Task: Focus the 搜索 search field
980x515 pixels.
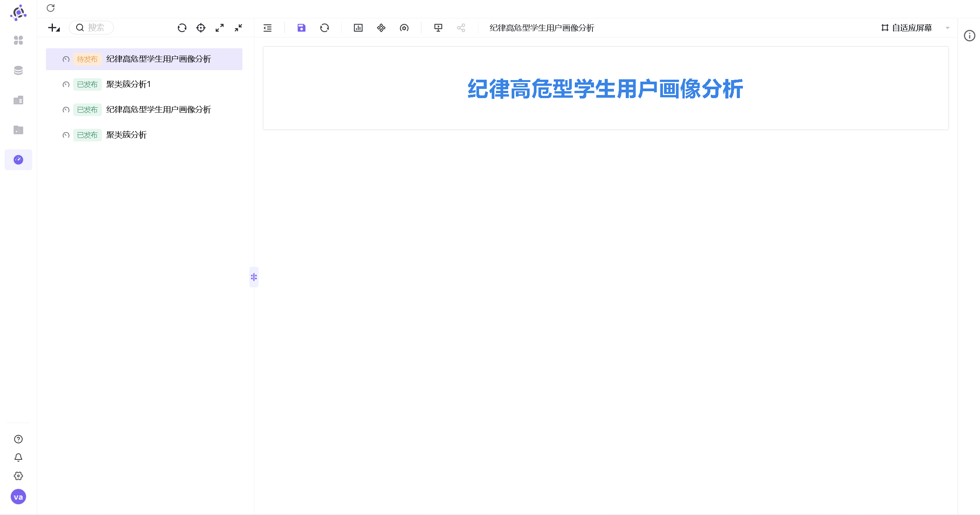Action: tap(91, 28)
